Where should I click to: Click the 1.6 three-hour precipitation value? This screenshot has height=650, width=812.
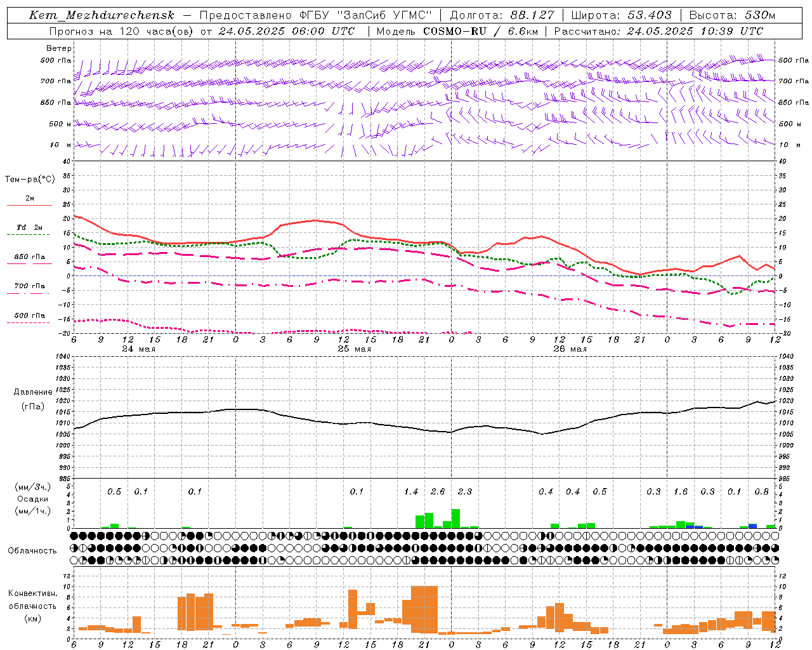coord(681,491)
